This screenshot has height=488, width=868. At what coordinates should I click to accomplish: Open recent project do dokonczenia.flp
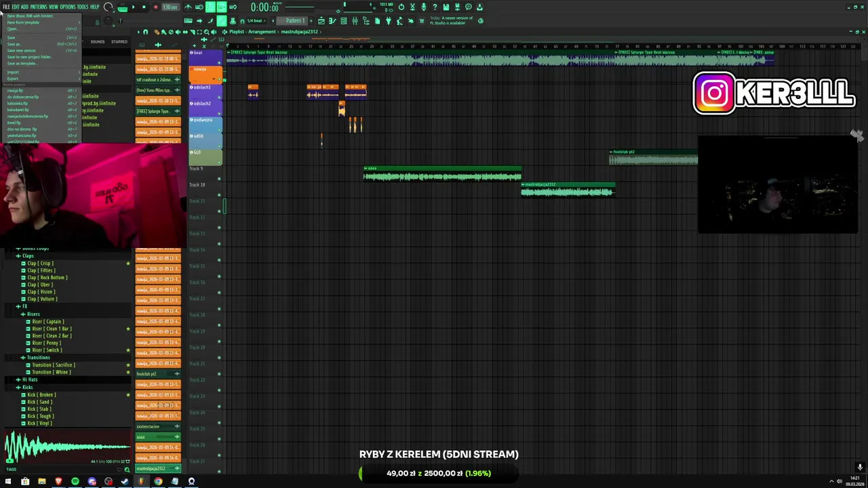pyautogui.click(x=42, y=97)
